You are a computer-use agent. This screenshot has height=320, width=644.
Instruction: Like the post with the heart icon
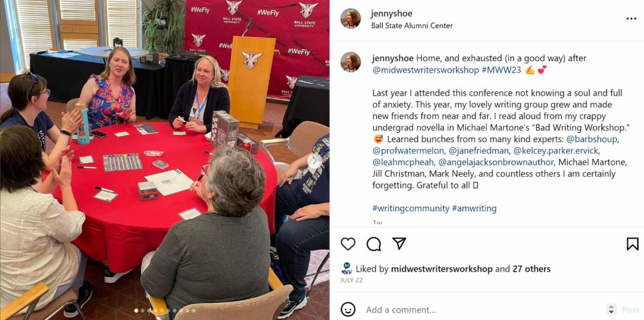click(x=348, y=244)
